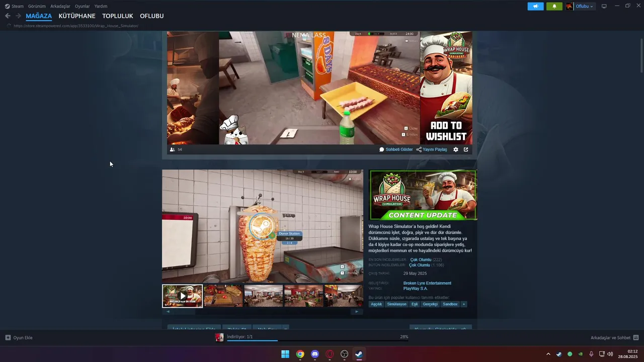Open the taskbar app next to Opera
Image resolution: width=644 pixels, height=362 pixels.
tap(344, 354)
